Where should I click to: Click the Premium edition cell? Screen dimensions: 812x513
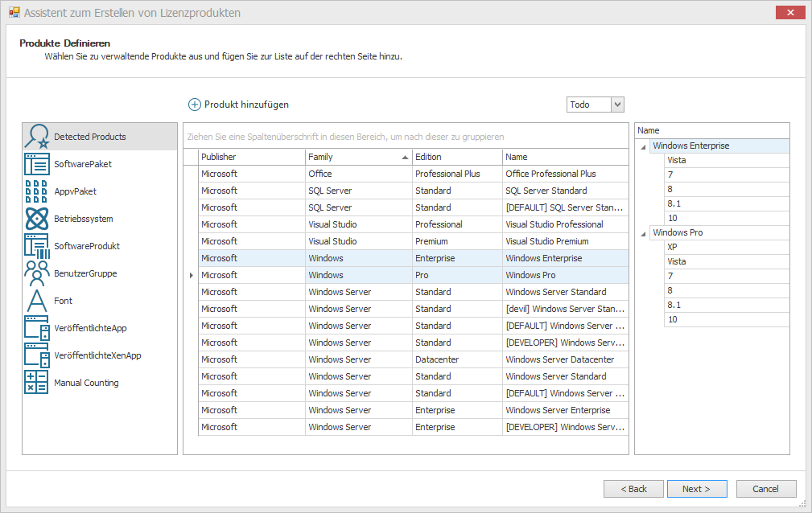tap(457, 241)
